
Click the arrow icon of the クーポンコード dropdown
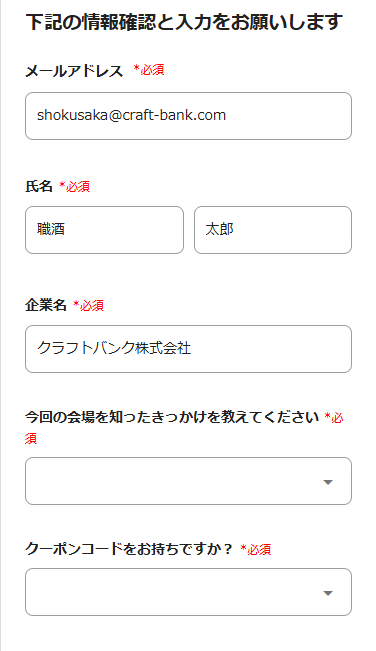click(328, 593)
